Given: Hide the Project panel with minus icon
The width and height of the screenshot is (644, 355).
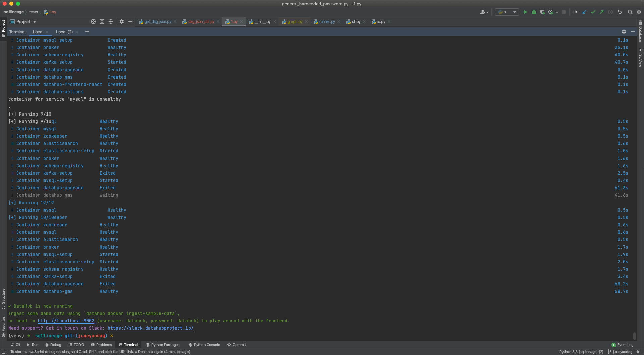Looking at the screenshot, I should 130,21.
